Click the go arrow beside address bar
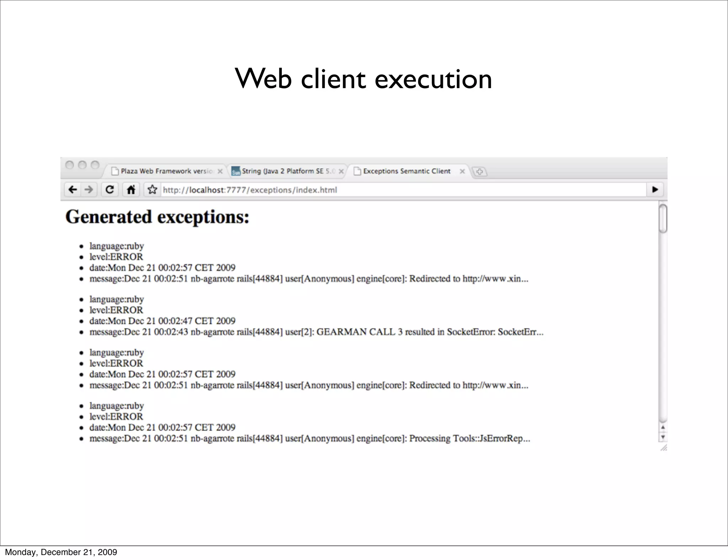Screen dimensions: 728x560 coord(655,190)
